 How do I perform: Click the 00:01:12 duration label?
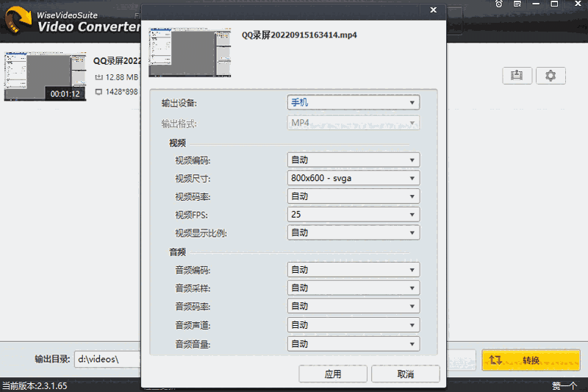(65, 94)
